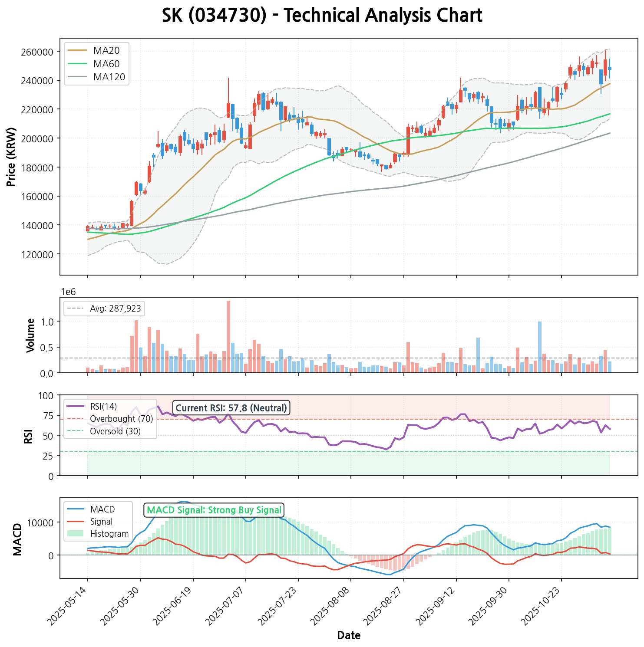Screen dimensions: 644x647
Task: Click the Oversold (30) legend entry
Action: coord(111,431)
